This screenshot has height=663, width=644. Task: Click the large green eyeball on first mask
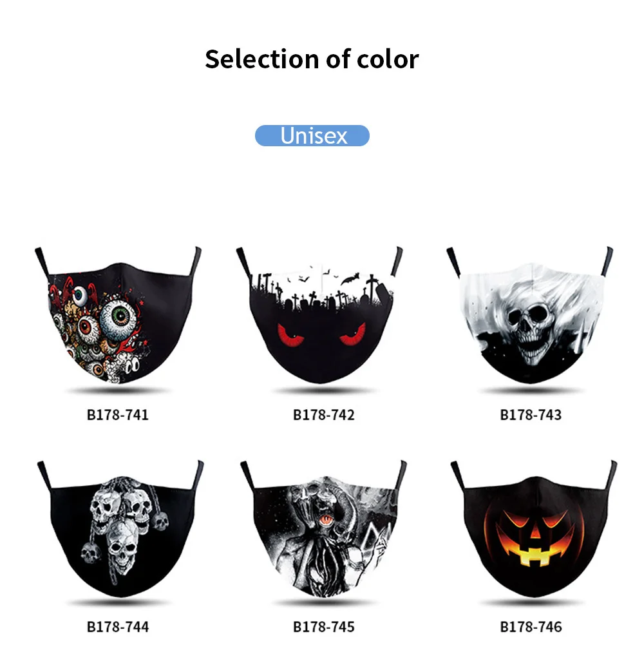[x=118, y=319]
